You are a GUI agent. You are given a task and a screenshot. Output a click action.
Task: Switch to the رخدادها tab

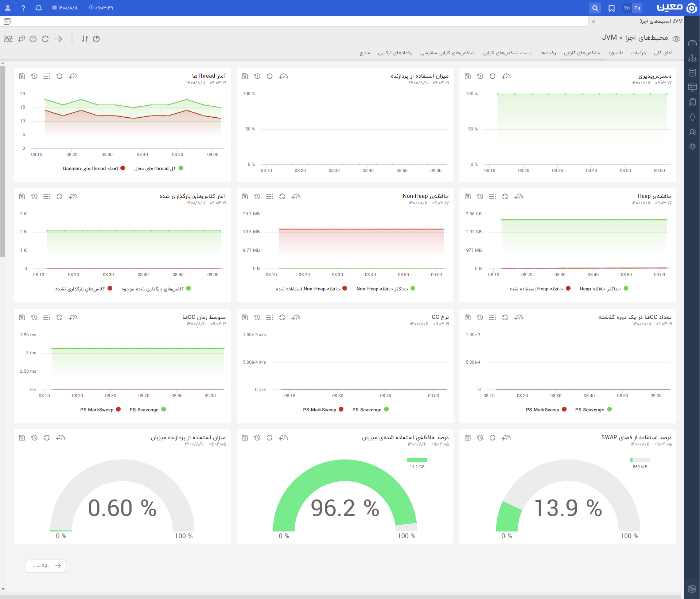[x=548, y=53]
